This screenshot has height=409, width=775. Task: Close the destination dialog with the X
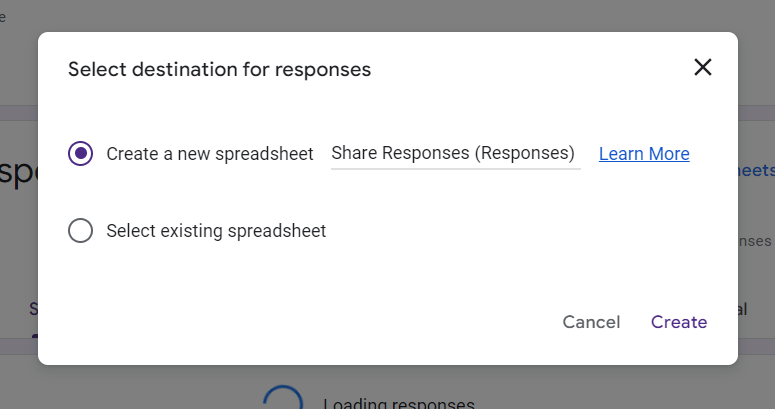[703, 68]
